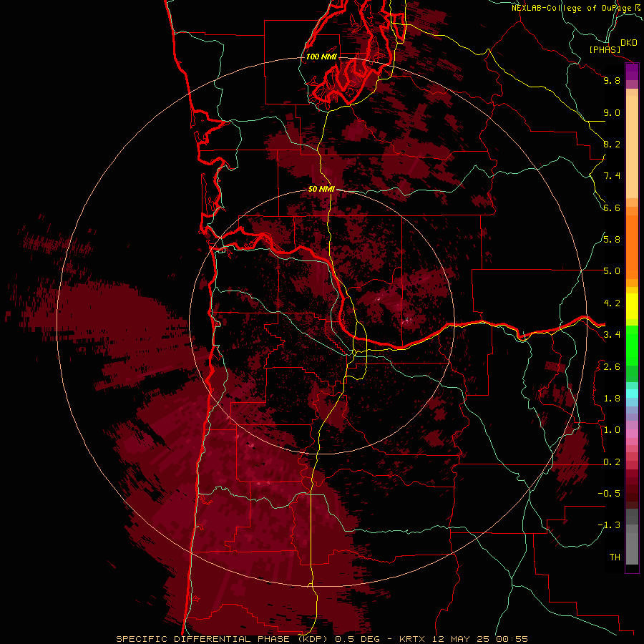Click the 4.2 value on the scale
The width and height of the screenshot is (644, 644).
coord(612,303)
